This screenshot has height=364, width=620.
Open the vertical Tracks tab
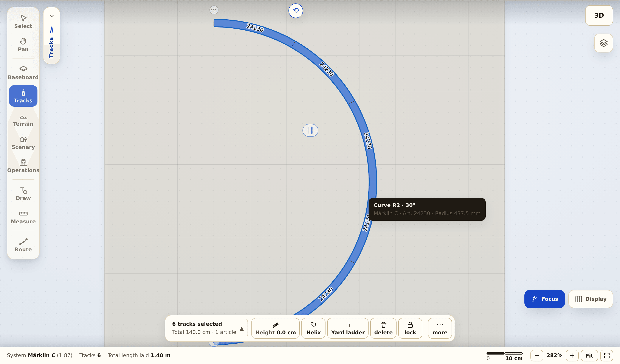pyautogui.click(x=51, y=43)
